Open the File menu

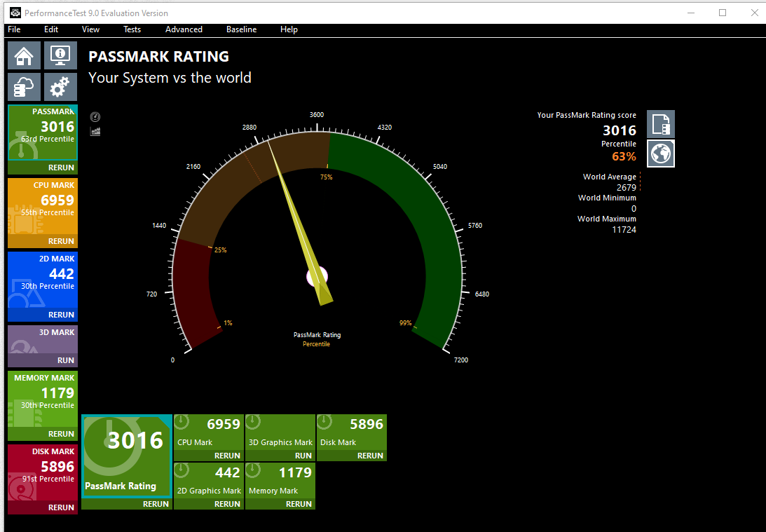(x=14, y=29)
